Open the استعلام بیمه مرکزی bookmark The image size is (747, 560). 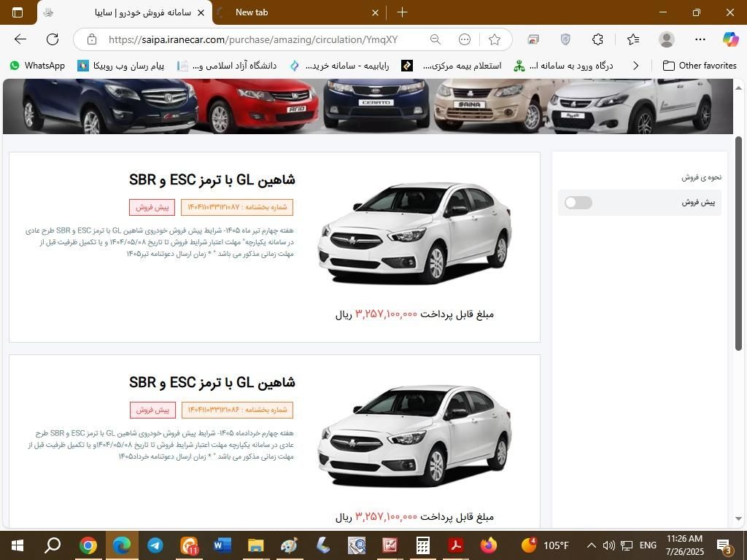click(452, 66)
